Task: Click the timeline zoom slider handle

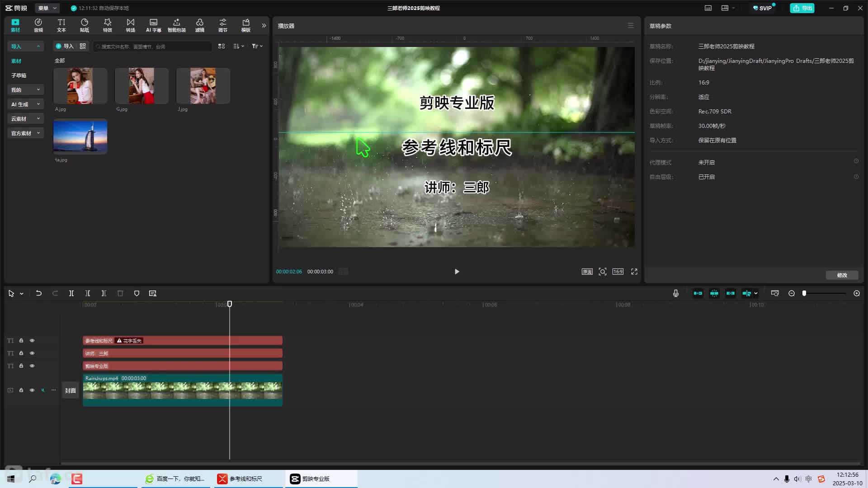Action: 804,293
